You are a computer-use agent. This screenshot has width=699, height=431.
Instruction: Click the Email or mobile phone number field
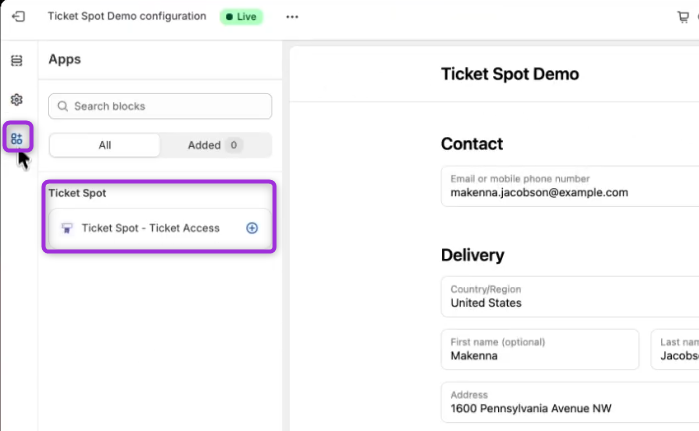[570, 186]
